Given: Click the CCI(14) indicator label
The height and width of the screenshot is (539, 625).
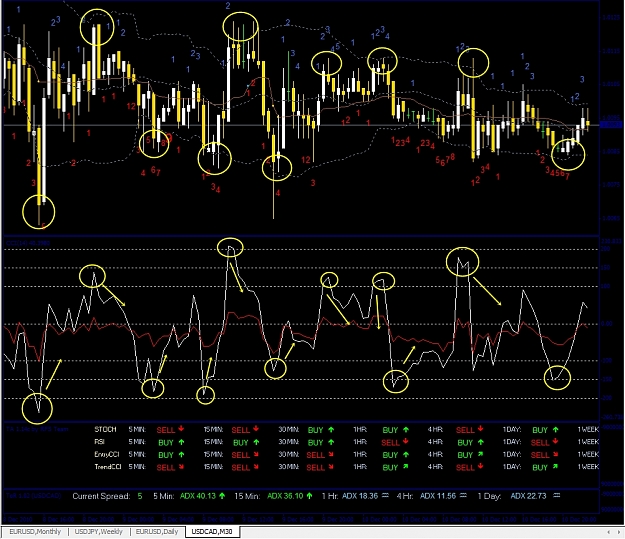Looking at the screenshot, I should pos(28,243).
